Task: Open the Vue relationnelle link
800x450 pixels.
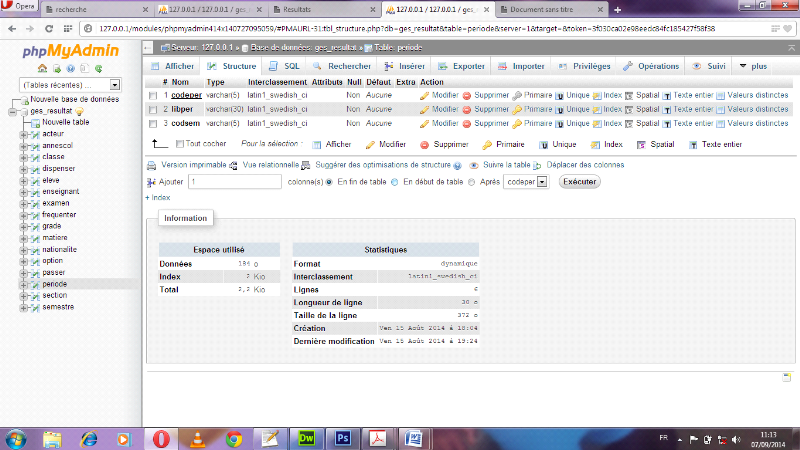Action: (x=270, y=165)
